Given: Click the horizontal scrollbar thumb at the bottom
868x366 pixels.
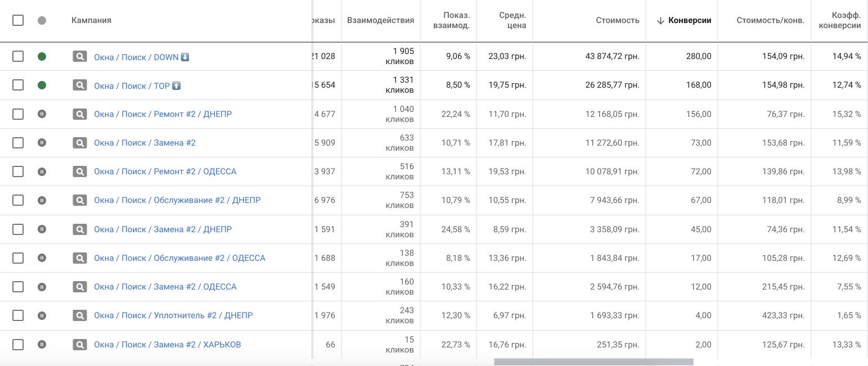Looking at the screenshot, I should tap(593, 362).
